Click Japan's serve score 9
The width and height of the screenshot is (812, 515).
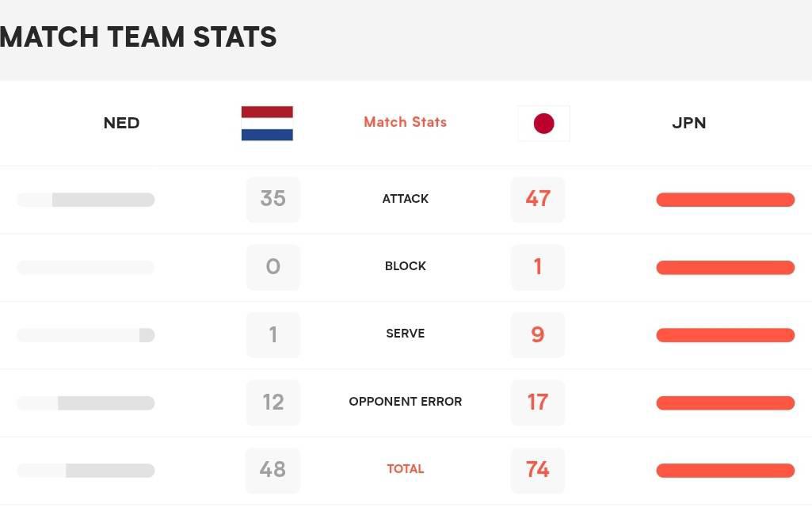pos(538,334)
